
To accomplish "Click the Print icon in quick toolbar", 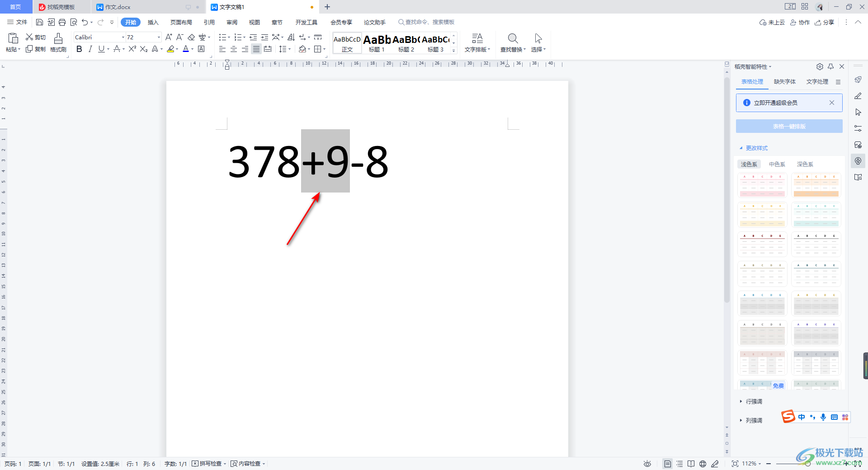I will point(62,22).
